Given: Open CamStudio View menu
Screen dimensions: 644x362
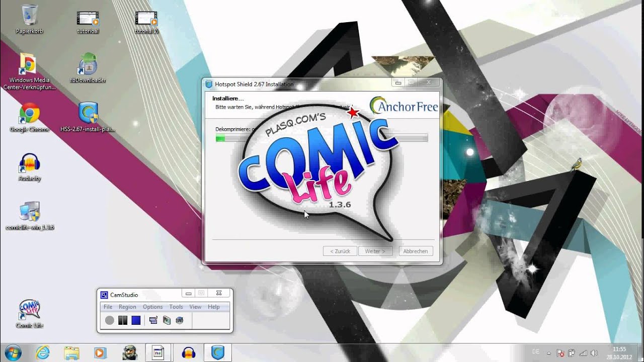Looking at the screenshot, I should click(x=195, y=307).
